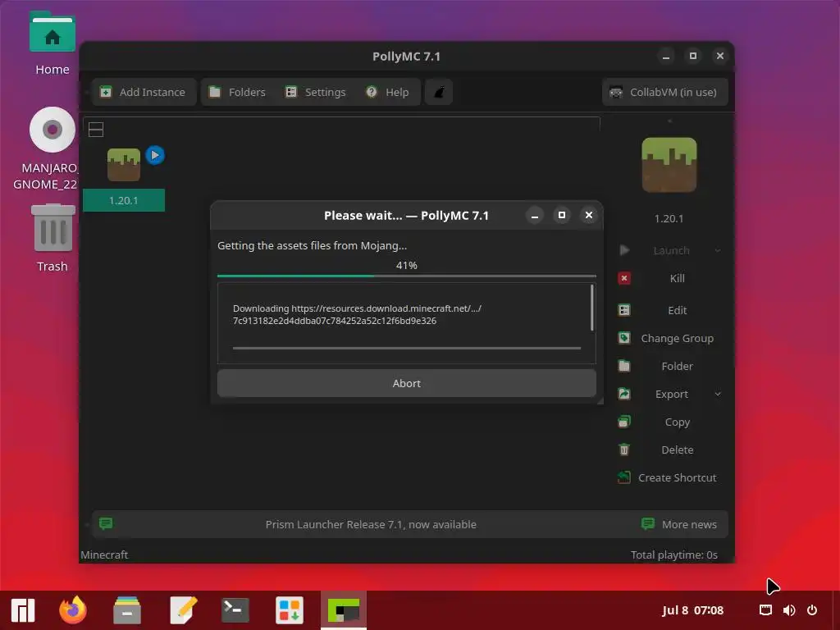The image size is (840, 630).
Task: Close the Please wait dialog
Action: pos(589,215)
